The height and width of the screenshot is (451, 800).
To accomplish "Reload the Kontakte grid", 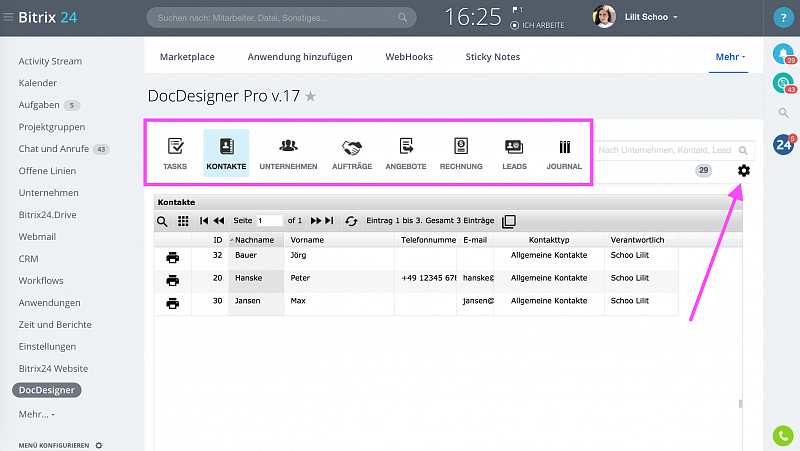I will (351, 221).
